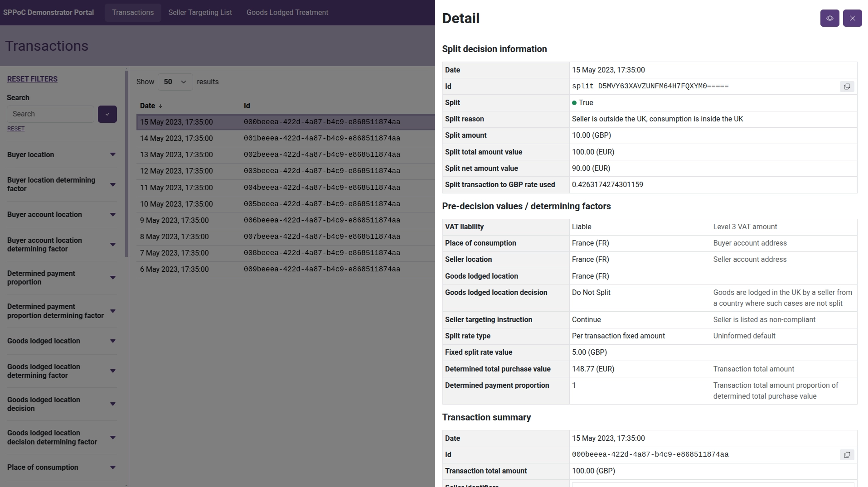Copy the split decision Id value
This screenshot has height=487, width=868.
847,86
